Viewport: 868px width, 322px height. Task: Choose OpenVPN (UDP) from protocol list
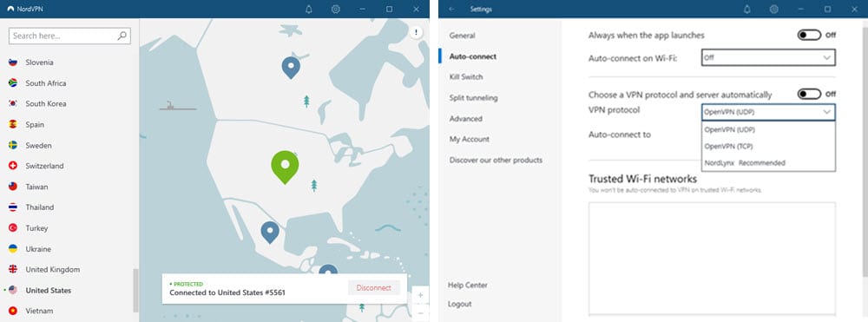[768, 129]
